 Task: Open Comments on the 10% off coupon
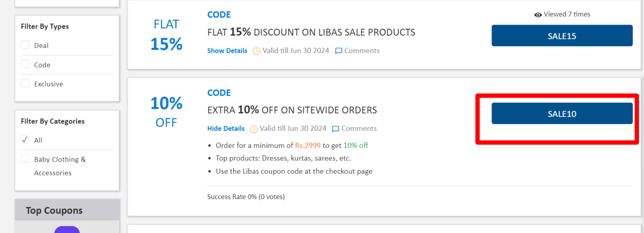coord(359,129)
